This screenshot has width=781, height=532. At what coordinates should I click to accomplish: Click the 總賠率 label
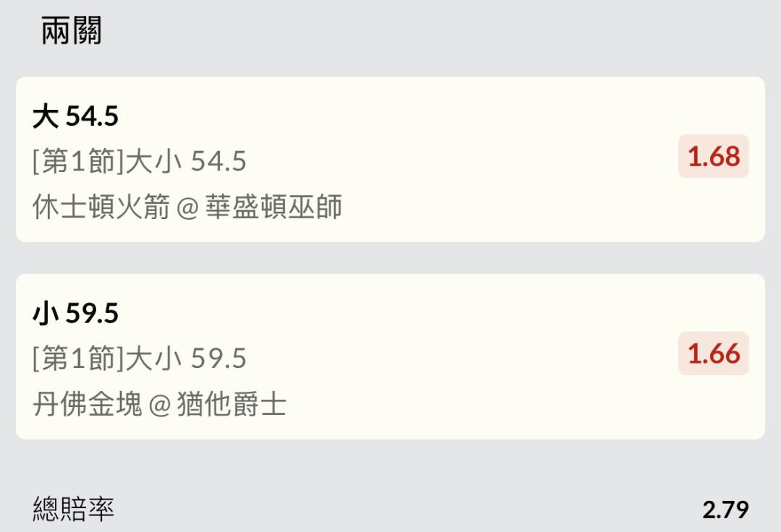pyautogui.click(x=74, y=510)
